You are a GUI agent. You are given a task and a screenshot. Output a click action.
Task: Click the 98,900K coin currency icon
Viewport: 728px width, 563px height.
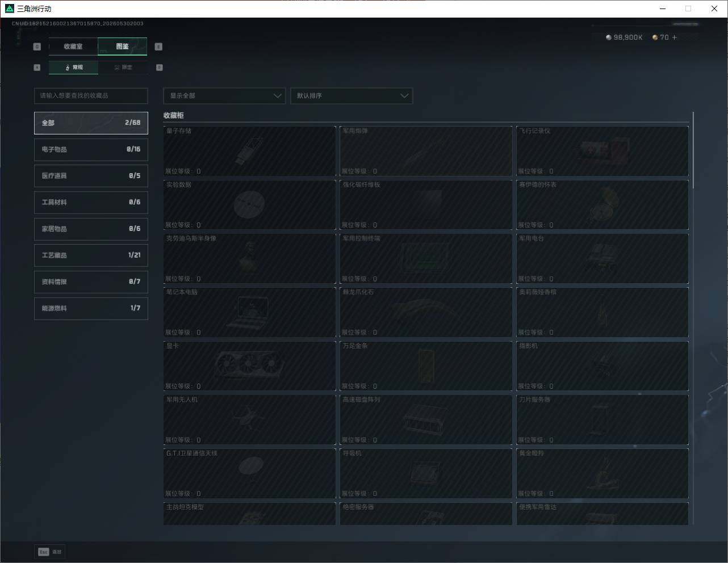[x=609, y=37]
